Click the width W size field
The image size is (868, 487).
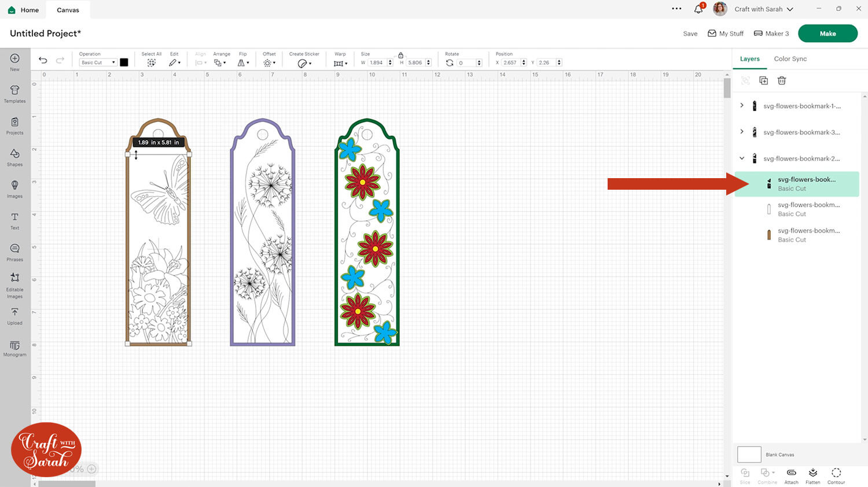pos(377,62)
